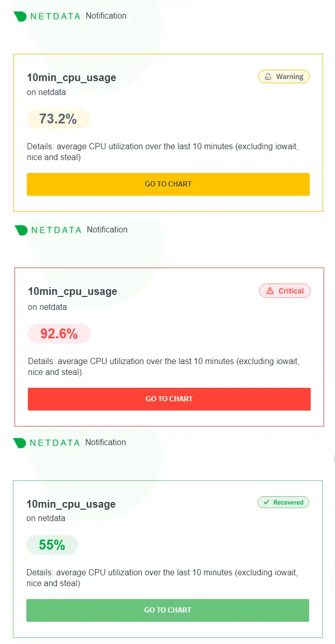Image resolution: width=335 pixels, height=644 pixels.
Task: Select the Notification header above the critical alert
Action: tap(107, 230)
